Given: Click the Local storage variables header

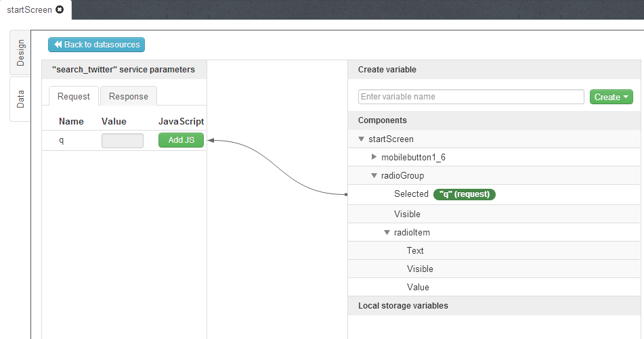Looking at the screenshot, I should (403, 305).
